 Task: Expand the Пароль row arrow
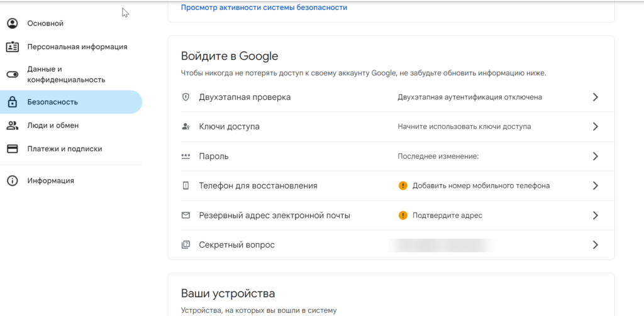595,156
